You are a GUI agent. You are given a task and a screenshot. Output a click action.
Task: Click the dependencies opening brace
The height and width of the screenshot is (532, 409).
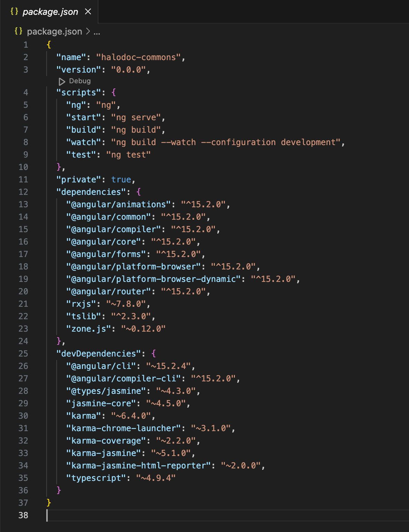[139, 192]
